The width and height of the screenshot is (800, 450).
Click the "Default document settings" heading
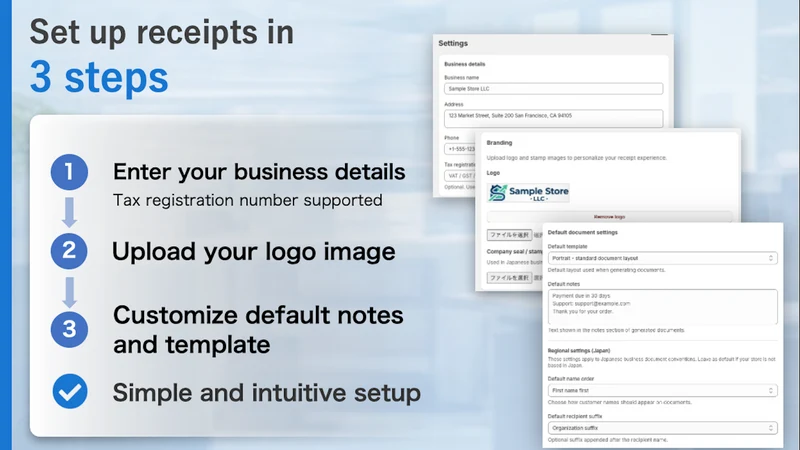pos(583,232)
